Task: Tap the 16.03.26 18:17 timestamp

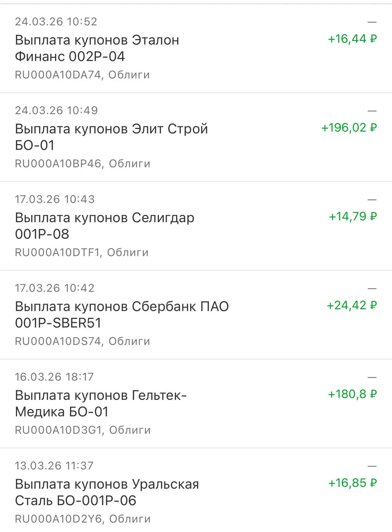Action: (54, 377)
